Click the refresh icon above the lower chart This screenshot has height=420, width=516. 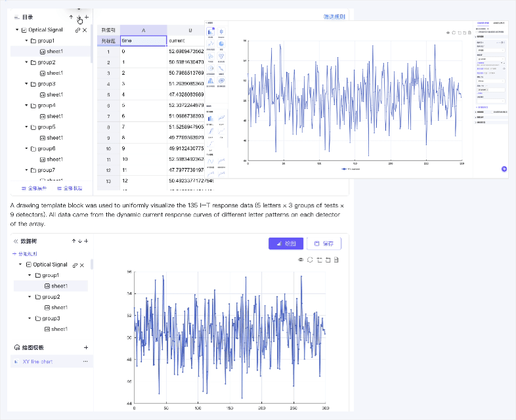310,260
